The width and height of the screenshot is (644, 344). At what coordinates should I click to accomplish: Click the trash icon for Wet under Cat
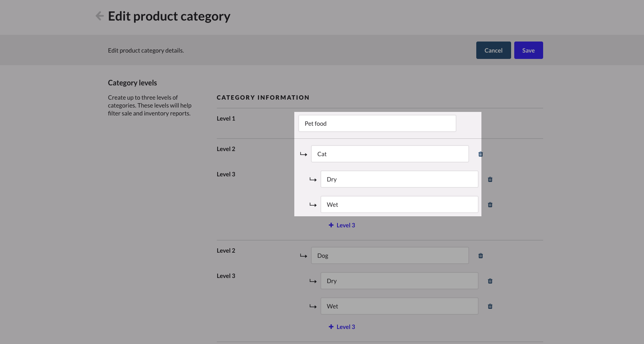pos(490,205)
